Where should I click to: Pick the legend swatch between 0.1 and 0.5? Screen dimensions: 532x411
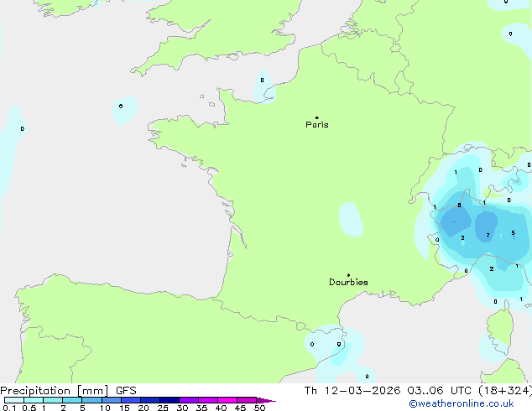[14, 400]
